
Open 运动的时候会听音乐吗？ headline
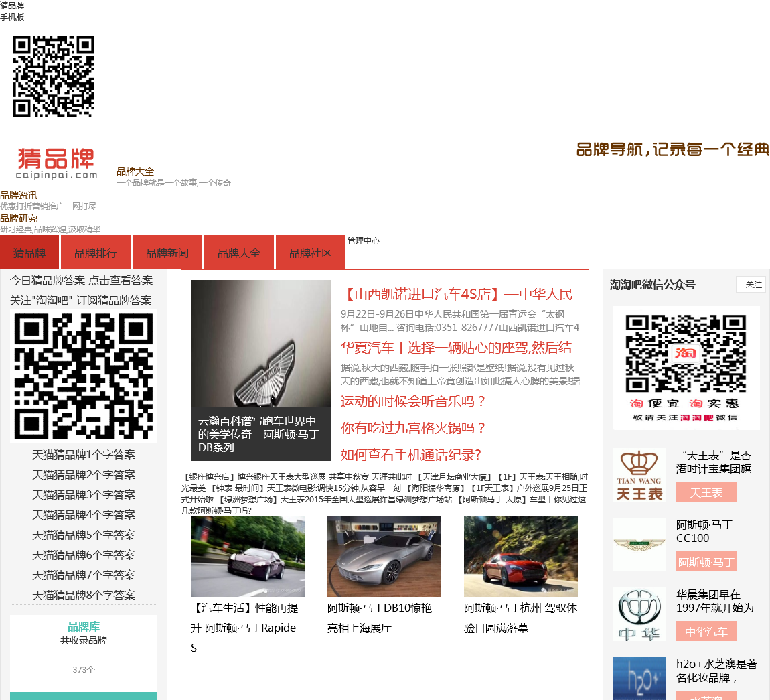coord(413,401)
